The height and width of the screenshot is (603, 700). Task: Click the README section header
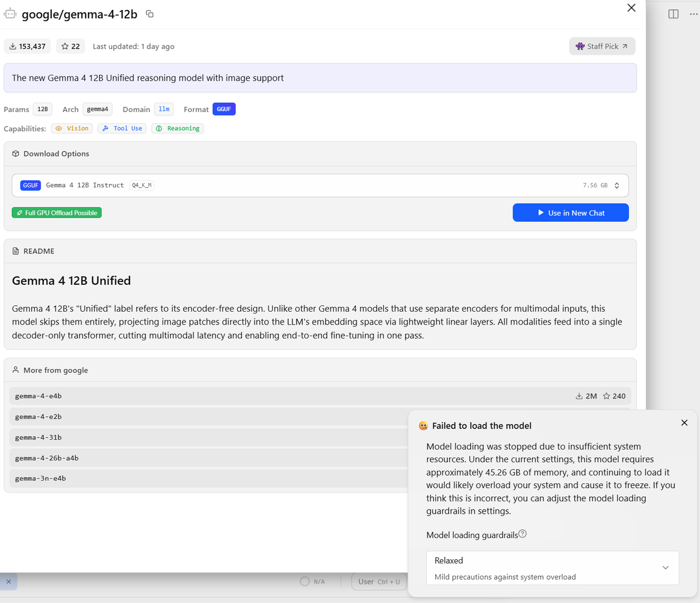click(320, 251)
